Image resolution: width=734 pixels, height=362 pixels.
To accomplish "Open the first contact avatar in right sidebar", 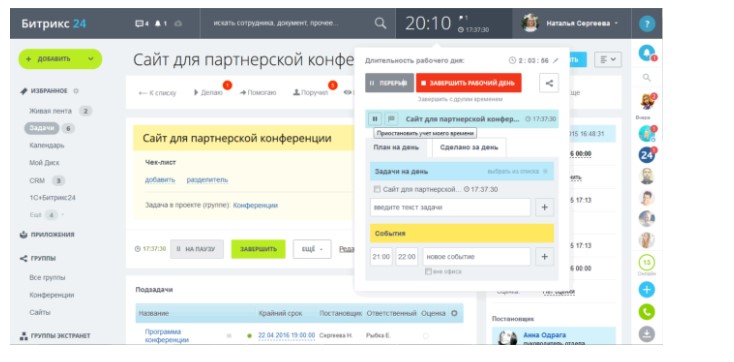I will (646, 101).
